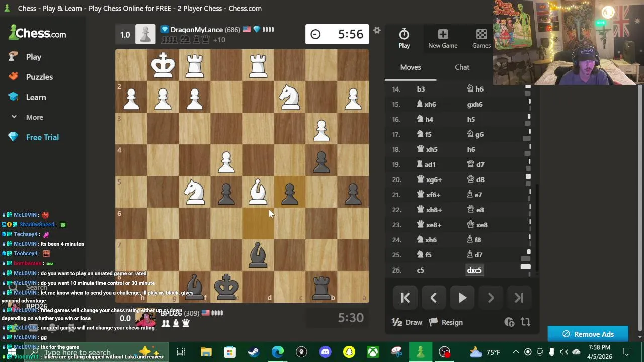Image resolution: width=644 pixels, height=362 pixels.
Task: Select black move gxh6 on row 15
Action: [475, 104]
